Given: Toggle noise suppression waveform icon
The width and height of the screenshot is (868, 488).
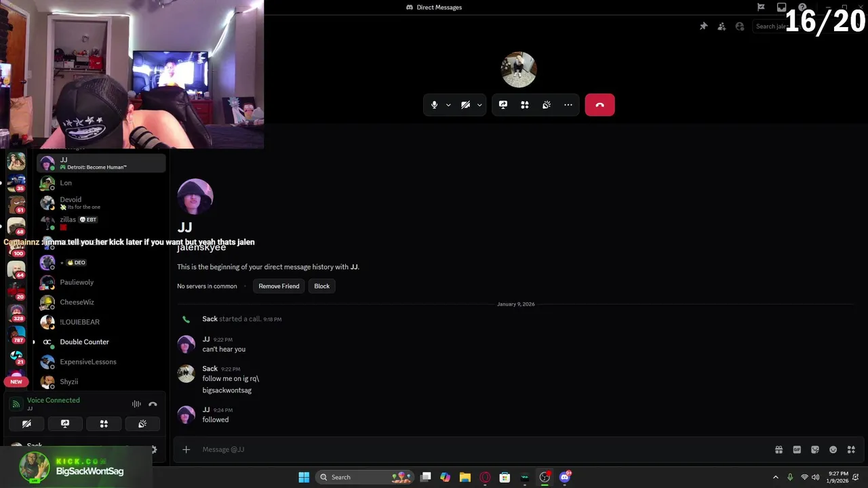Looking at the screenshot, I should 136,404.
